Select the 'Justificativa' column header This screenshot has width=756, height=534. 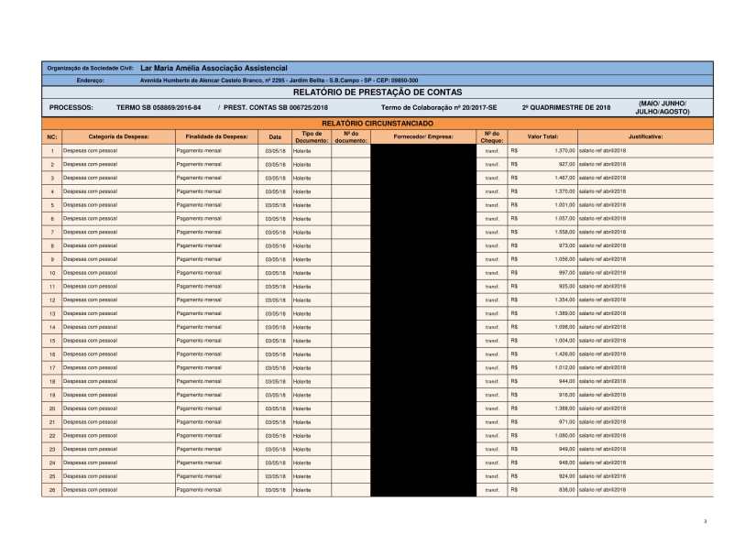646,136
